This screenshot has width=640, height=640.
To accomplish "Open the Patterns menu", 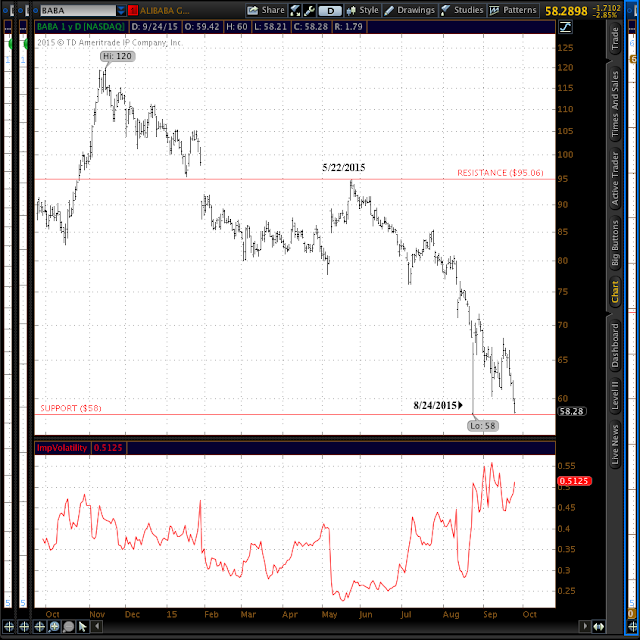I will [x=513, y=10].
